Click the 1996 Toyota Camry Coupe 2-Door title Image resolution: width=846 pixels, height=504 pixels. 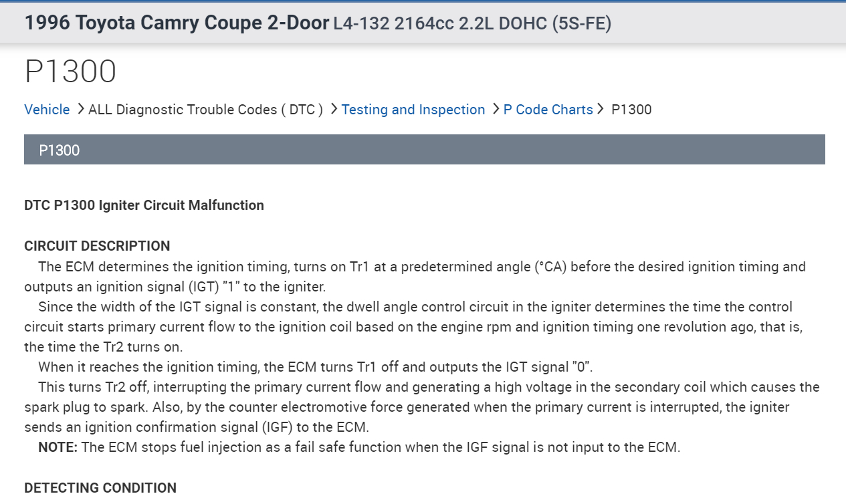[x=176, y=23]
